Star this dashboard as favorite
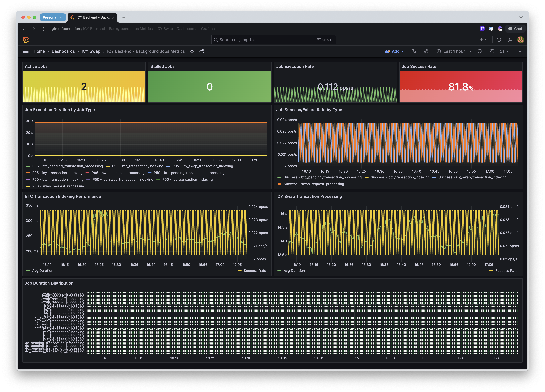 (192, 51)
